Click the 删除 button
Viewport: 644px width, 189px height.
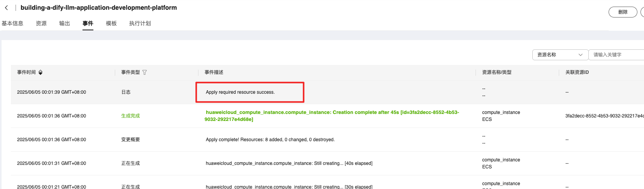(623, 12)
